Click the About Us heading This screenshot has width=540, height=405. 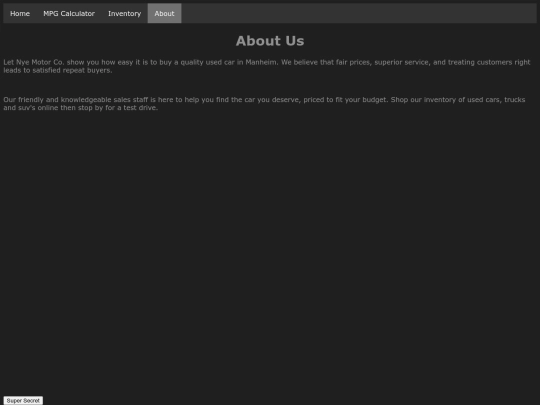(270, 41)
